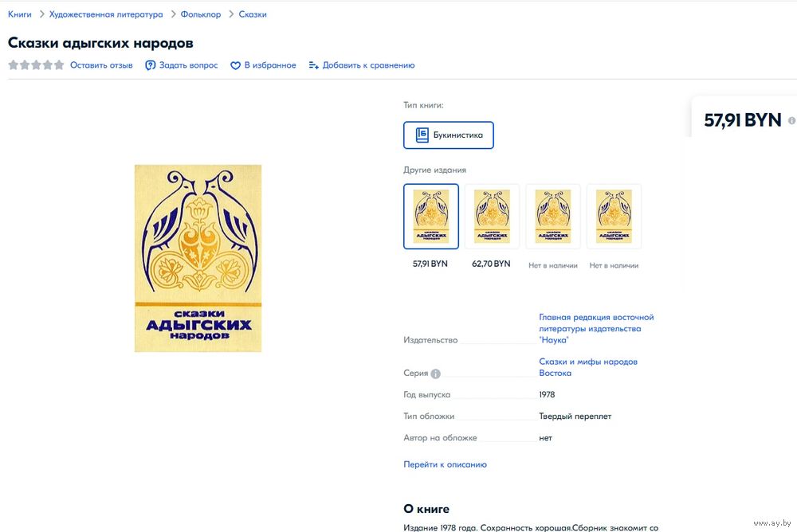Screen dimensions: 797x532
Task: Click the info icon next to the 57,91 BYN price
Action: coord(791,121)
